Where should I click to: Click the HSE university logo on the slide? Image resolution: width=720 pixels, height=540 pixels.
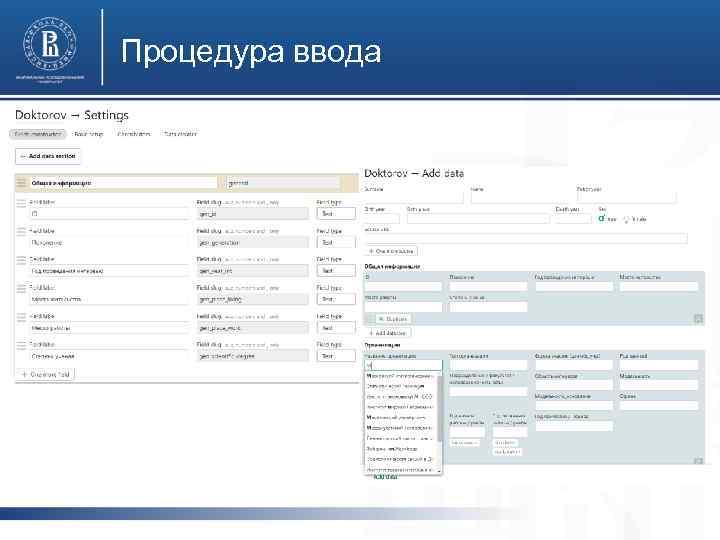50,43
